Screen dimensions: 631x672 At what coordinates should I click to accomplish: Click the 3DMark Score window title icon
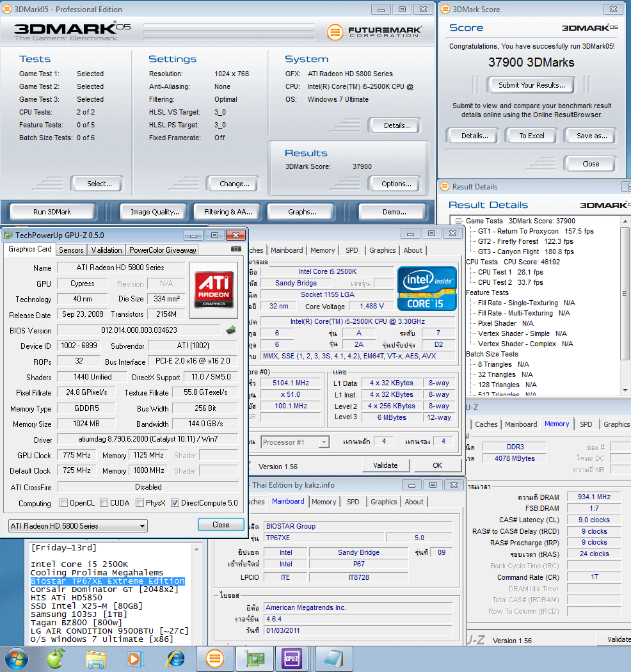click(x=445, y=9)
